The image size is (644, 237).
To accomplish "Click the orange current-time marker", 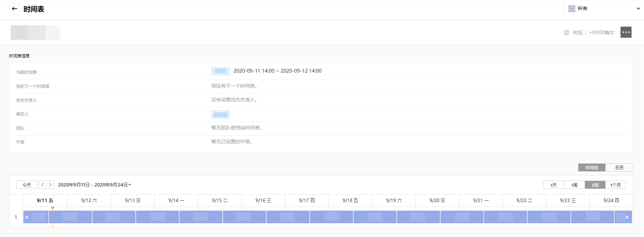I will point(52,208).
